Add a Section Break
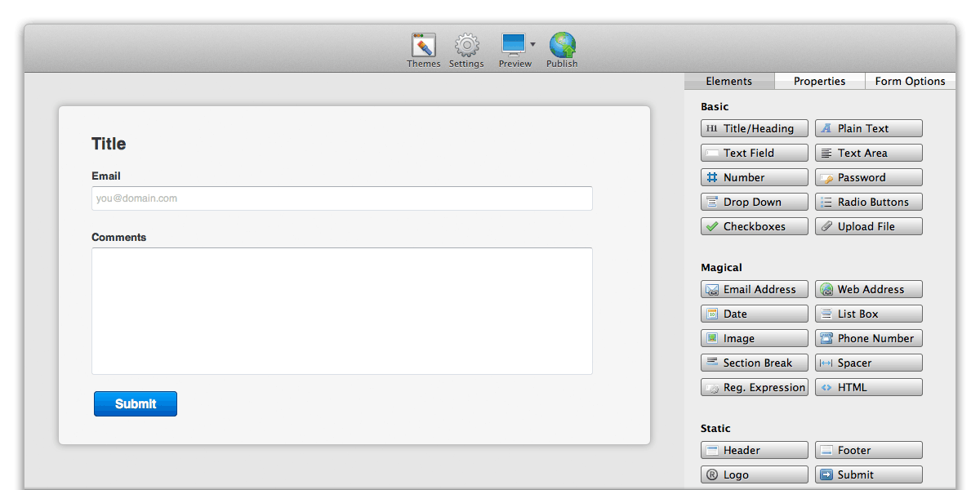 [754, 362]
